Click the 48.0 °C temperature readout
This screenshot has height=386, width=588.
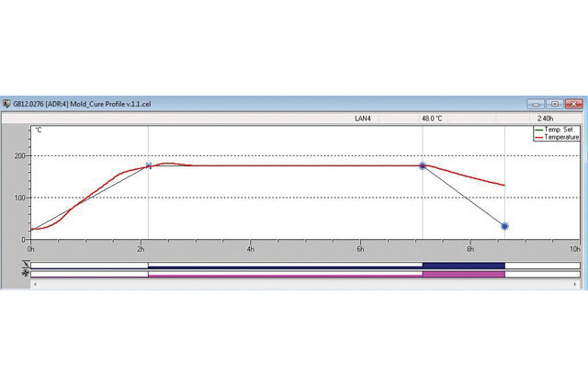pyautogui.click(x=432, y=119)
